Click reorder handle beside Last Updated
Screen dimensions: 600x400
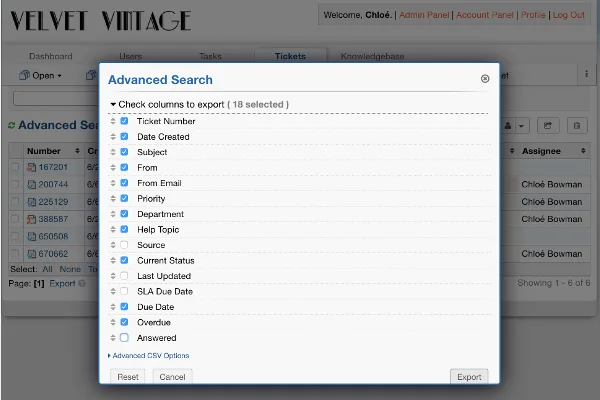113,276
